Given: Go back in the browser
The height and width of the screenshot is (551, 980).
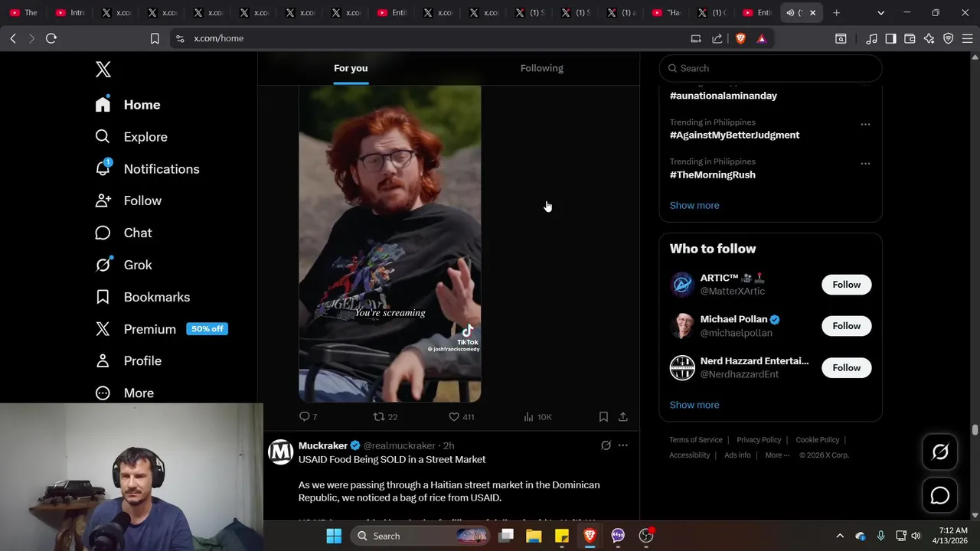Looking at the screenshot, I should [x=13, y=38].
